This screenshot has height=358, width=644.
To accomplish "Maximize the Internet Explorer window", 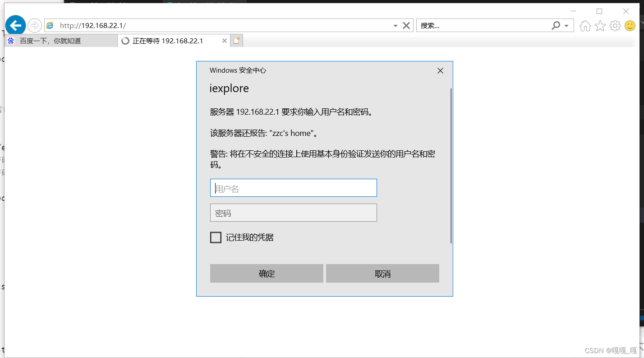I will pyautogui.click(x=599, y=11).
